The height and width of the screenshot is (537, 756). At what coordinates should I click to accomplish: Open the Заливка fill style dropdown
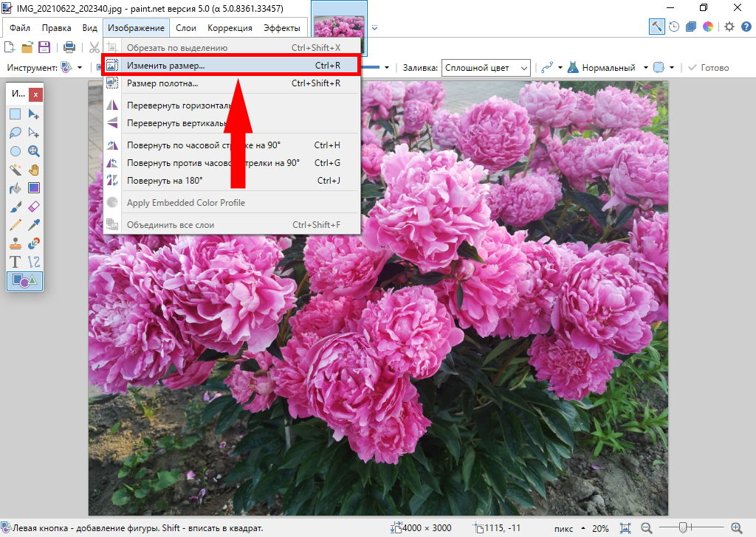pos(486,68)
